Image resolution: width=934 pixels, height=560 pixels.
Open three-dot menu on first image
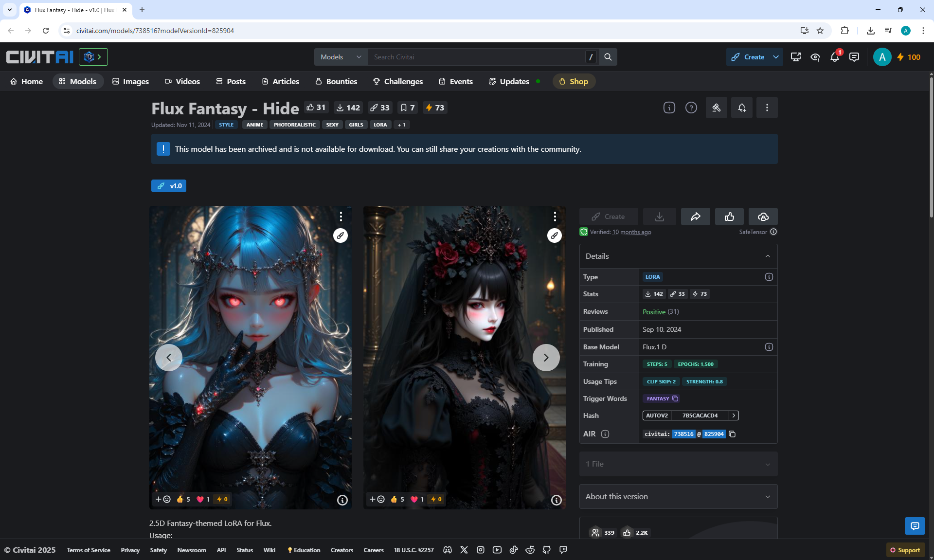click(341, 217)
